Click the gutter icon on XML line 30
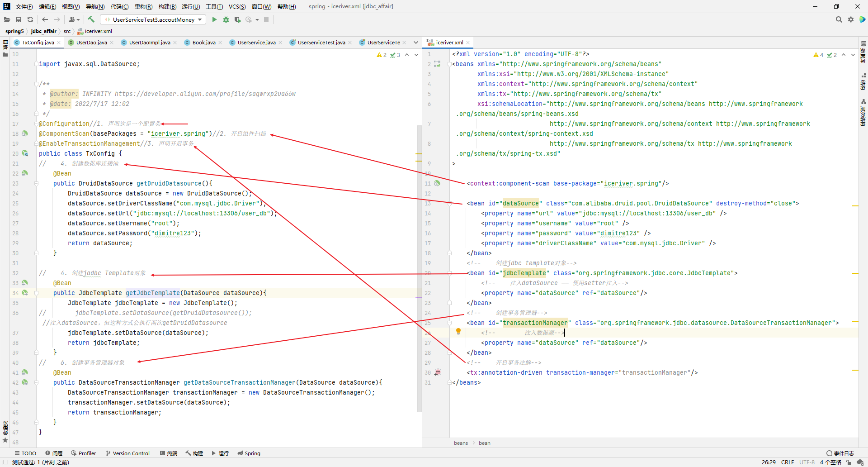The width and height of the screenshot is (868, 467). (x=438, y=372)
